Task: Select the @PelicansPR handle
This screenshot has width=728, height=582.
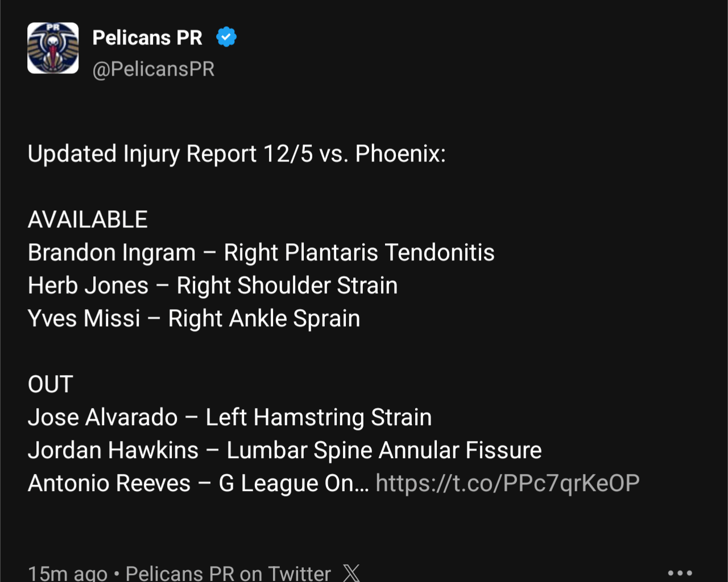Action: 153,68
